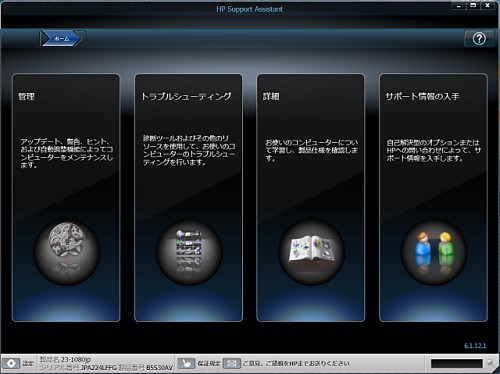
Task: Click the 保証規定 link in status bar
Action: coord(209,363)
